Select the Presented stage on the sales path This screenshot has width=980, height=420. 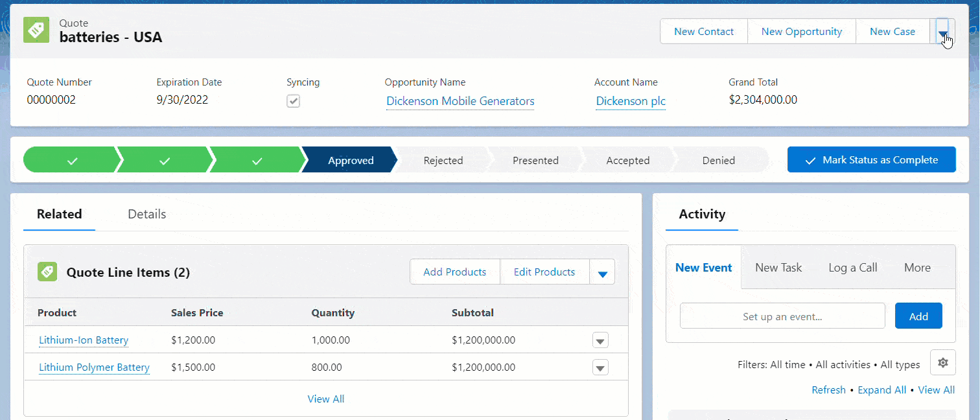pos(535,159)
